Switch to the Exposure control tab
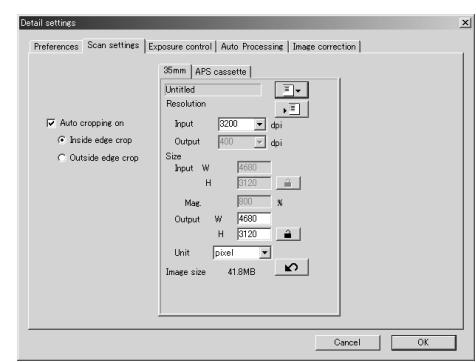The height and width of the screenshot is (362, 476). point(180,46)
